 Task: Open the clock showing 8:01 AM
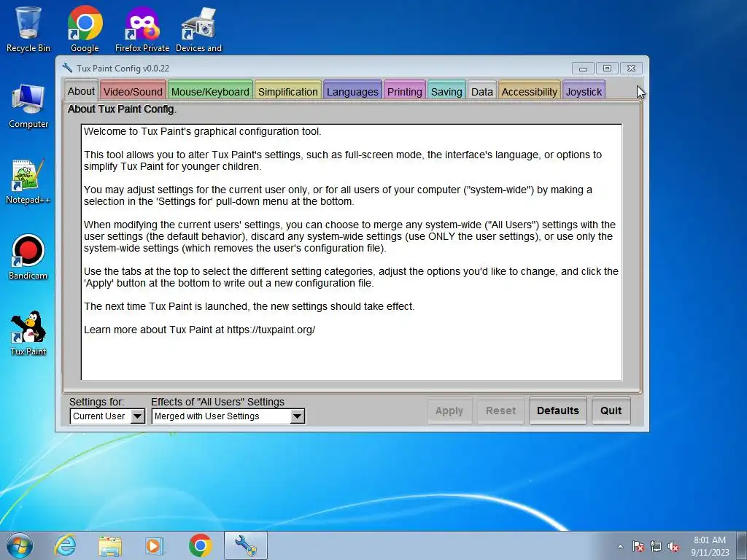point(710,546)
